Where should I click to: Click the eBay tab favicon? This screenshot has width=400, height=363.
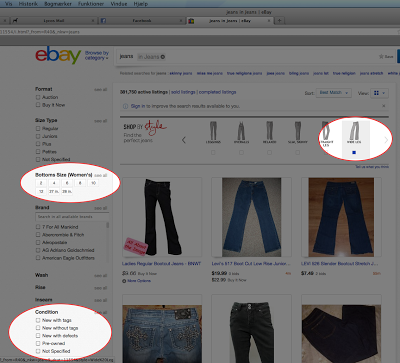(x=191, y=21)
